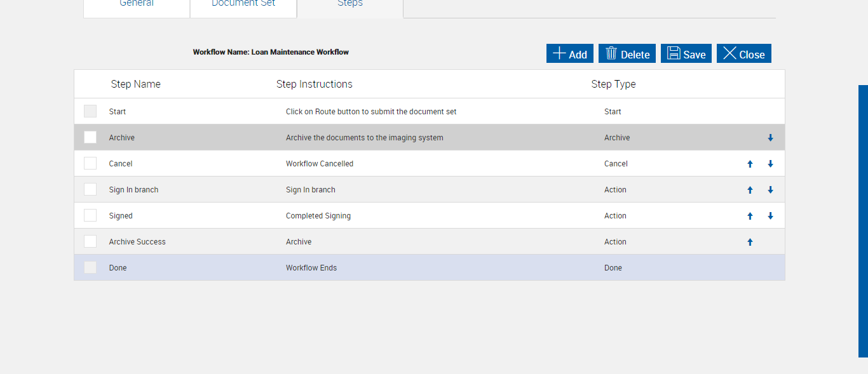Viewport: 868px width, 374px height.
Task: Move the Signed step up
Action: click(x=750, y=216)
